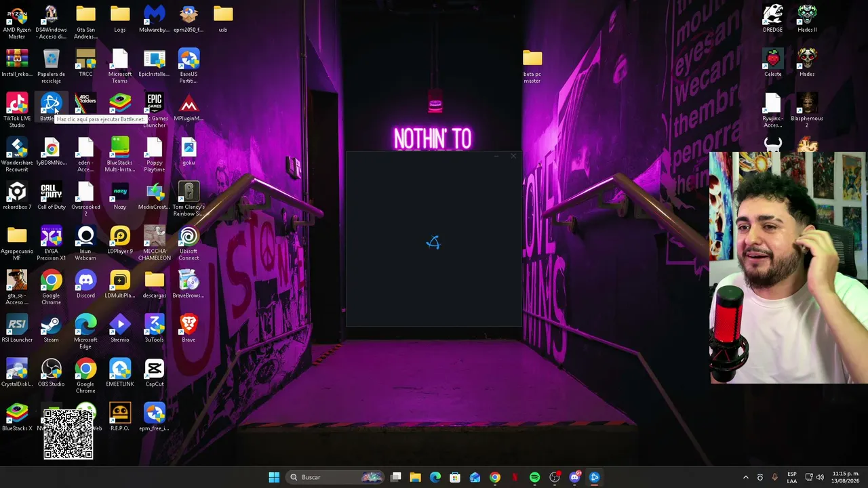Launch the DS4Windows shortcut on the desktop

coord(52,22)
